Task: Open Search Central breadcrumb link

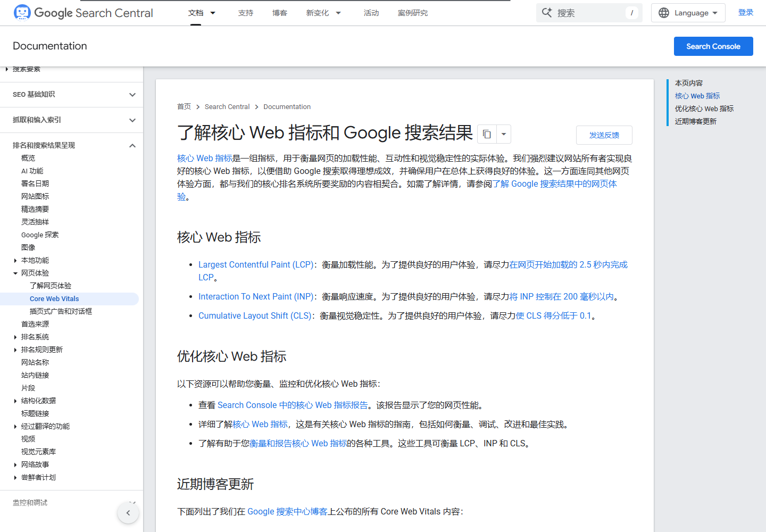Action: [x=227, y=107]
